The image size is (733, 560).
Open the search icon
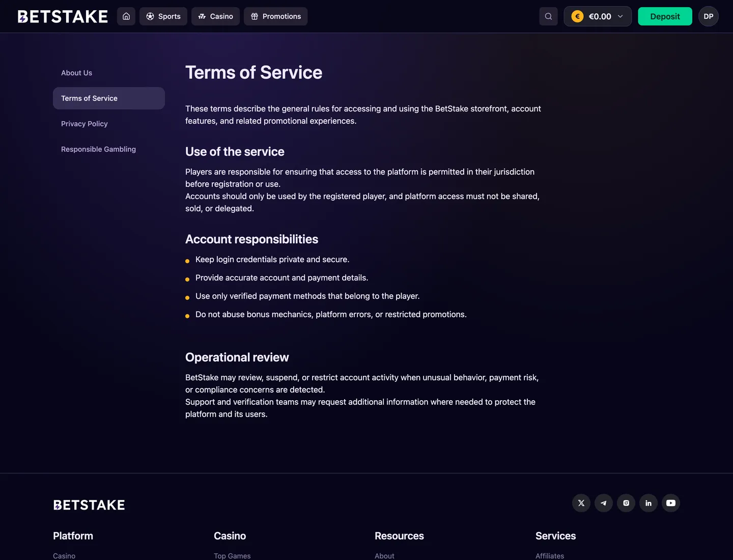coord(548,16)
